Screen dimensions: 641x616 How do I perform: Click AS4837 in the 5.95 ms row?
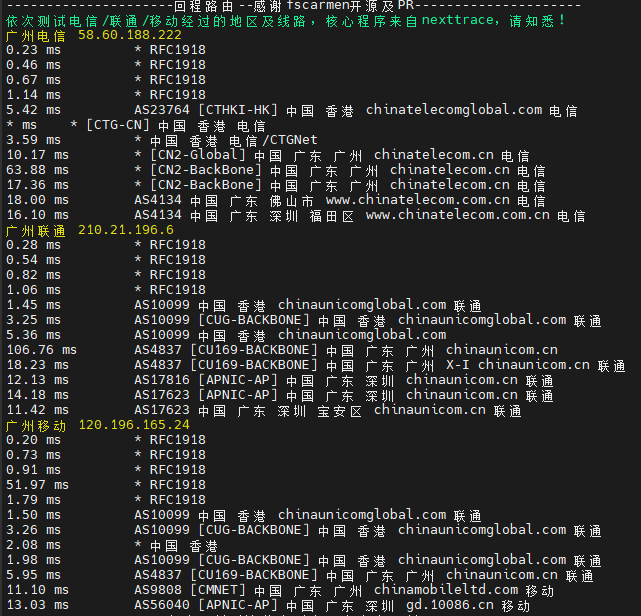pos(158,575)
